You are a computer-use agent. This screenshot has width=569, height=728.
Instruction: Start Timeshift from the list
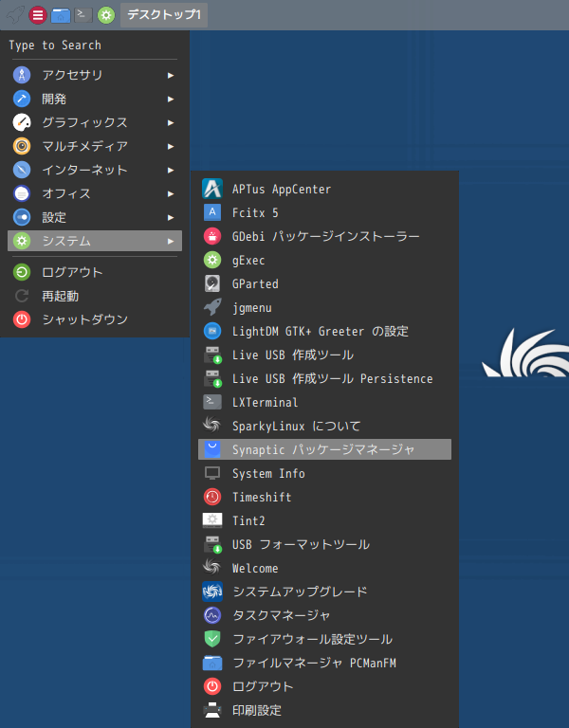click(324, 497)
